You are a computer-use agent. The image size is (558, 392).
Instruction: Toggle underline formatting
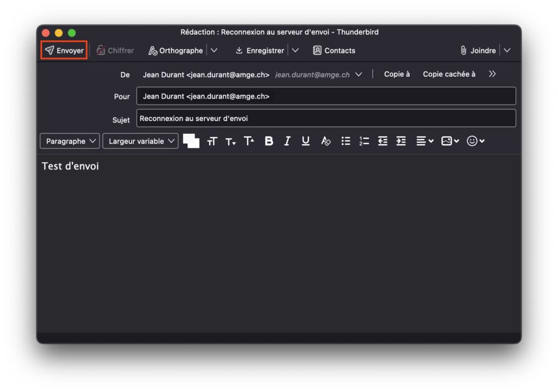(306, 141)
